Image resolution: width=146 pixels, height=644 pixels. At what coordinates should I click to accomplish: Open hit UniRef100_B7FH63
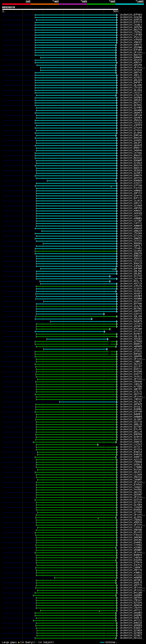(x=131, y=15)
